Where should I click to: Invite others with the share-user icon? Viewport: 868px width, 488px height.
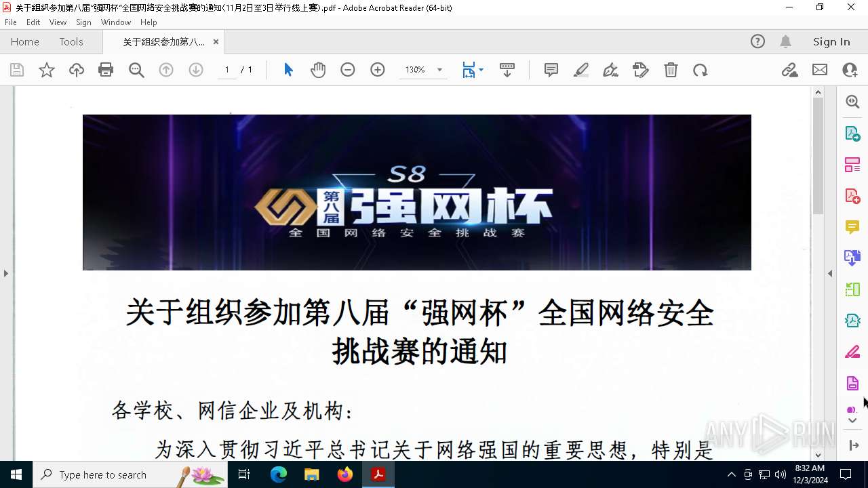tap(850, 70)
